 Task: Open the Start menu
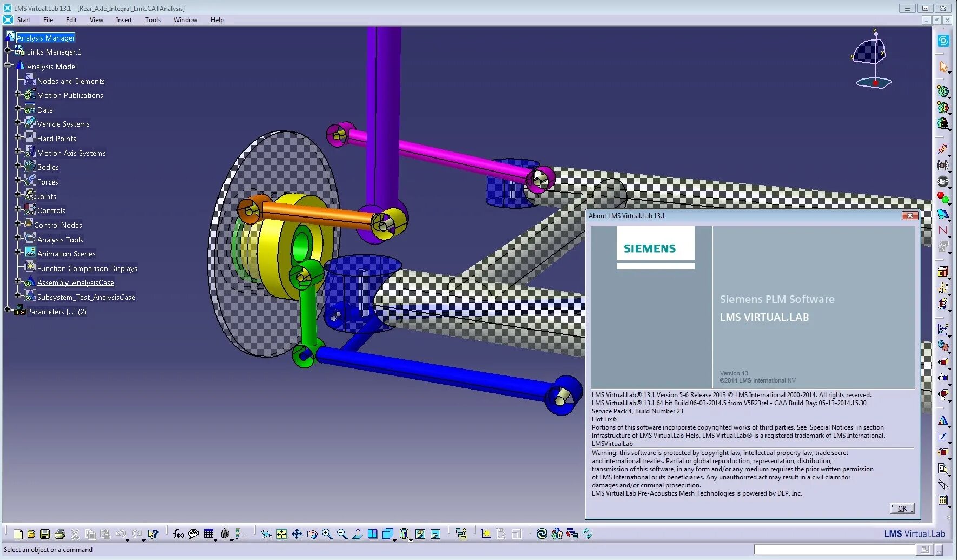pyautogui.click(x=23, y=20)
